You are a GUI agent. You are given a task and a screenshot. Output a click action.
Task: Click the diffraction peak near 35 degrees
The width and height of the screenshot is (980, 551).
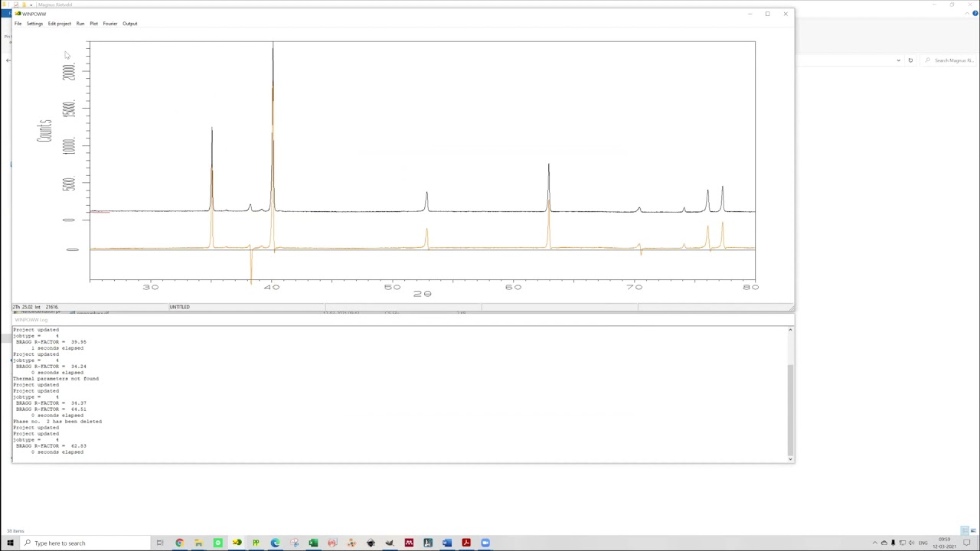(x=212, y=168)
